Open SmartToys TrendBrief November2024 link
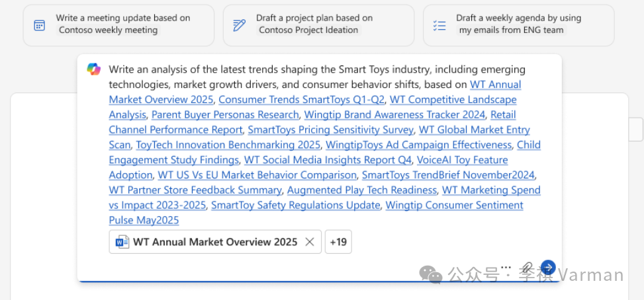The width and height of the screenshot is (644, 300). (x=448, y=175)
